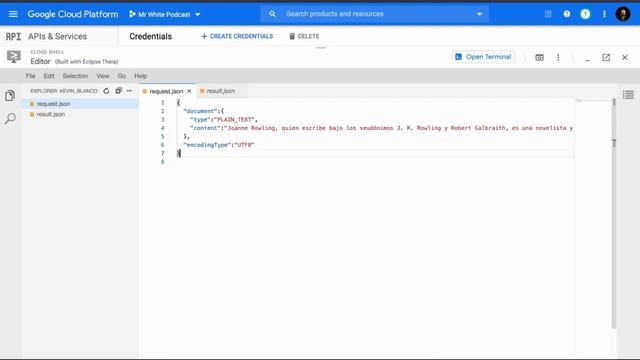Close the Cloud Shell panel

(624, 58)
